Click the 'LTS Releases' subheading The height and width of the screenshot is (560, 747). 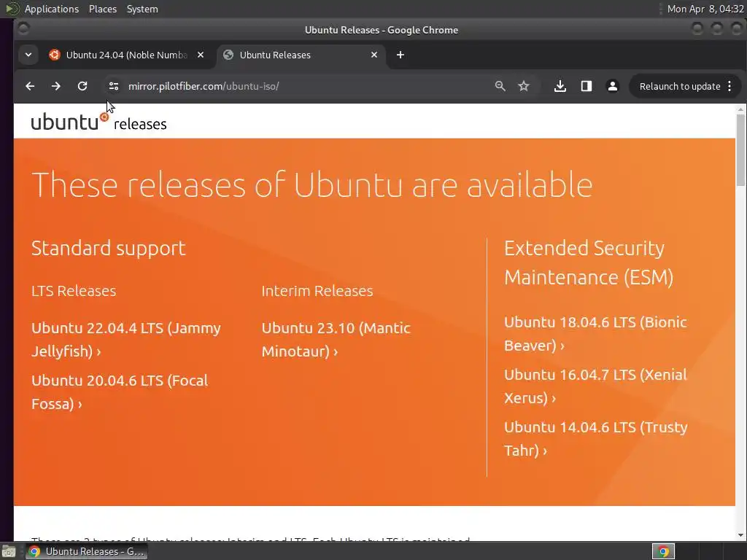[x=74, y=291]
